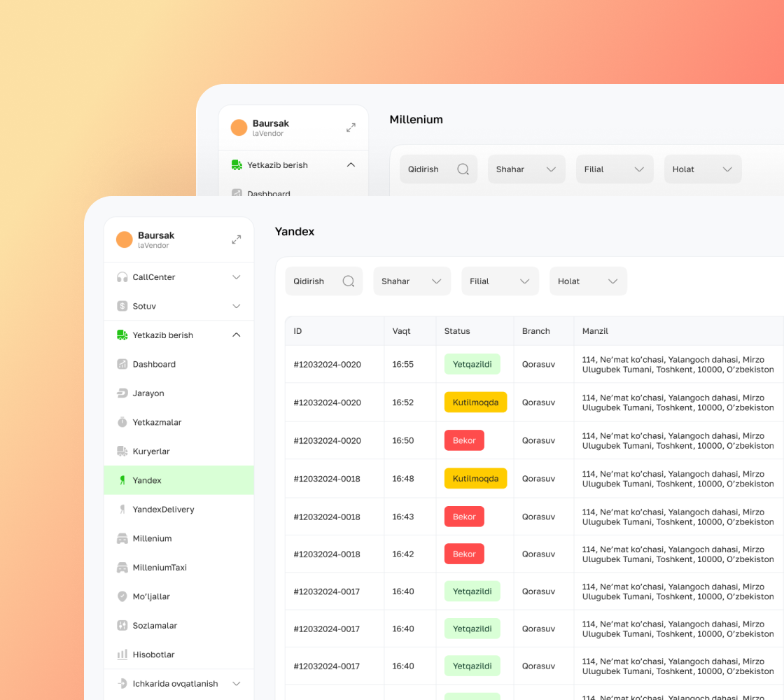The width and height of the screenshot is (784, 700).
Task: Open Dashboard in Yandex window sidebar
Action: pos(178,364)
